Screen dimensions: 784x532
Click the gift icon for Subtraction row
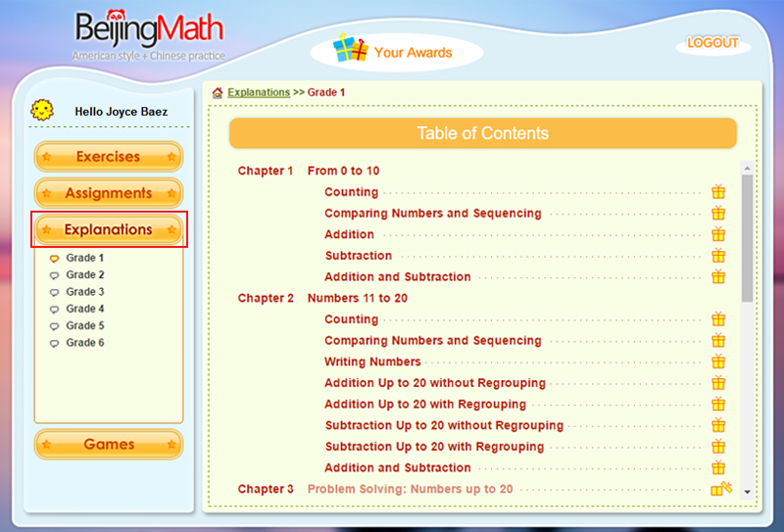point(718,256)
